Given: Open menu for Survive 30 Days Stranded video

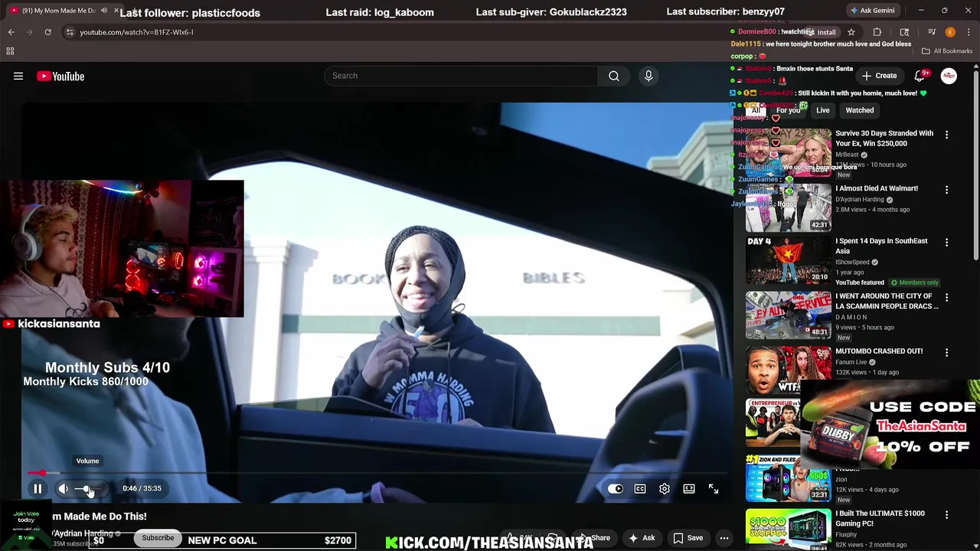Looking at the screenshot, I should coord(946,135).
